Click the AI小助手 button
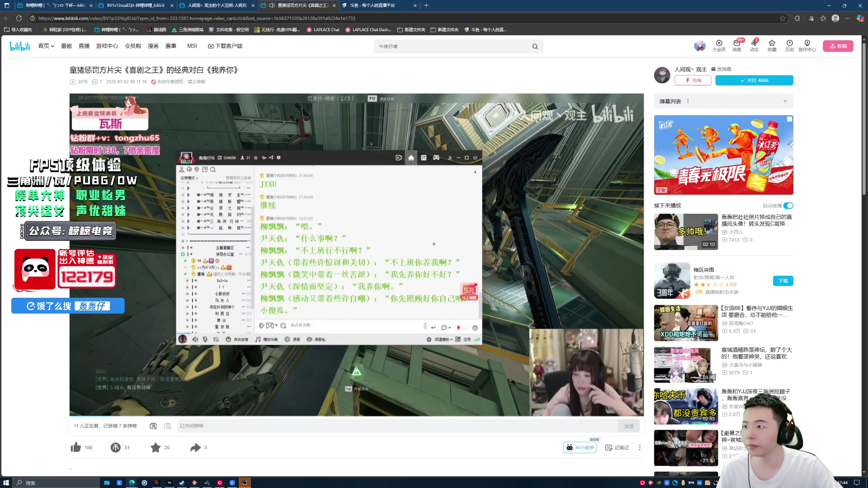868x488 pixels. coord(580,447)
